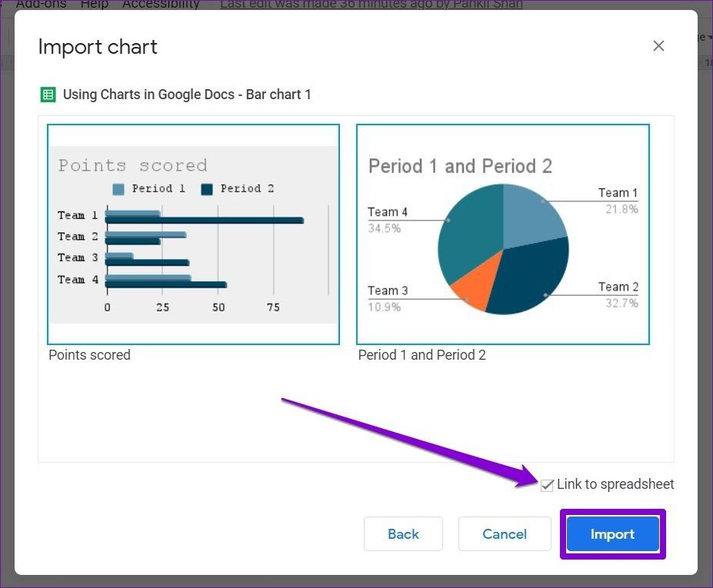Toggle the Link to spreadsheet checkbox
The width and height of the screenshot is (713, 588).
click(x=547, y=485)
